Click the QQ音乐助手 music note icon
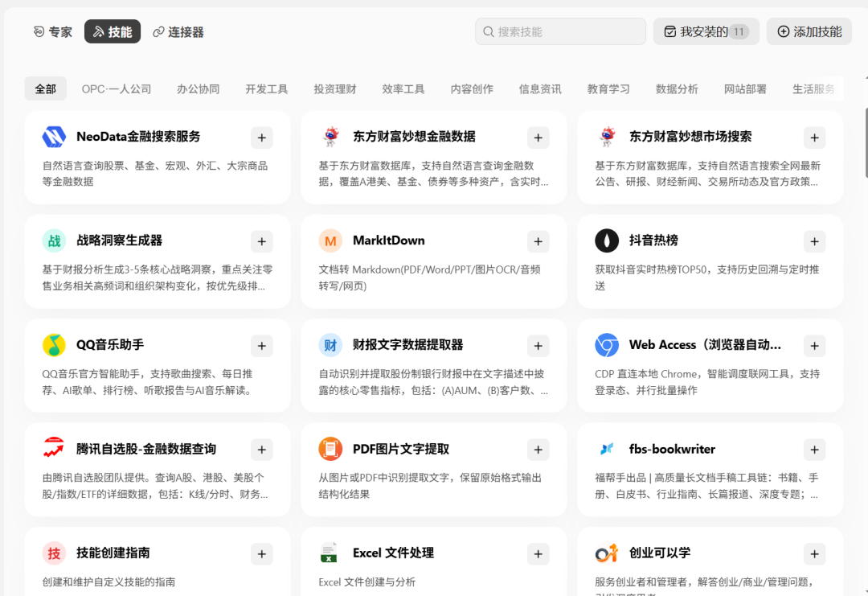 pos(54,344)
